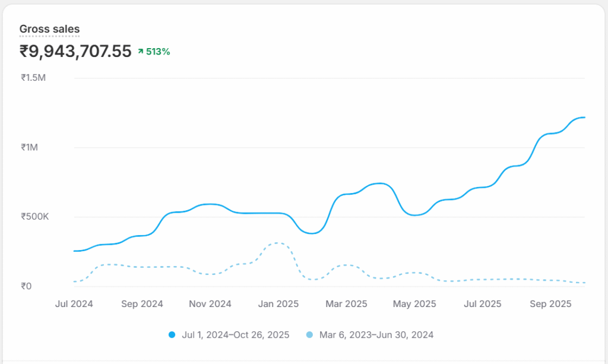Select the May 2025 axis label
This screenshot has width=608, height=364.
(x=414, y=303)
